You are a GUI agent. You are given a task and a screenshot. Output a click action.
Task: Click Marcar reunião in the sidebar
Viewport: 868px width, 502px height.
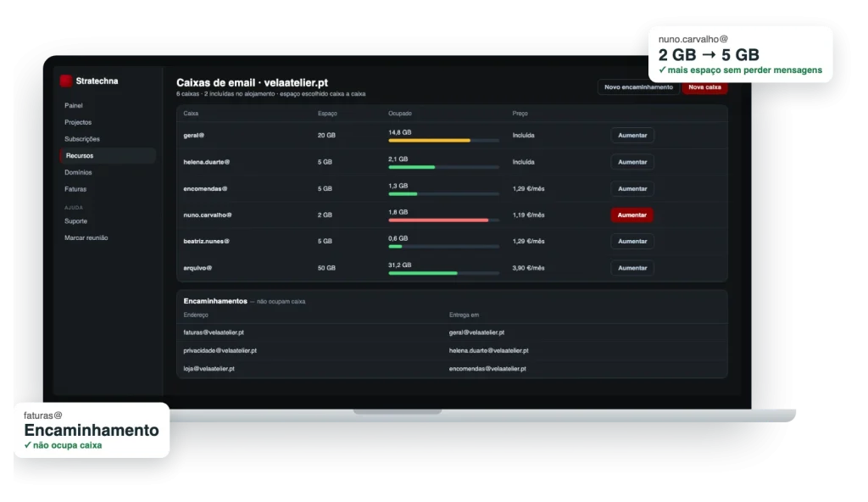point(86,237)
